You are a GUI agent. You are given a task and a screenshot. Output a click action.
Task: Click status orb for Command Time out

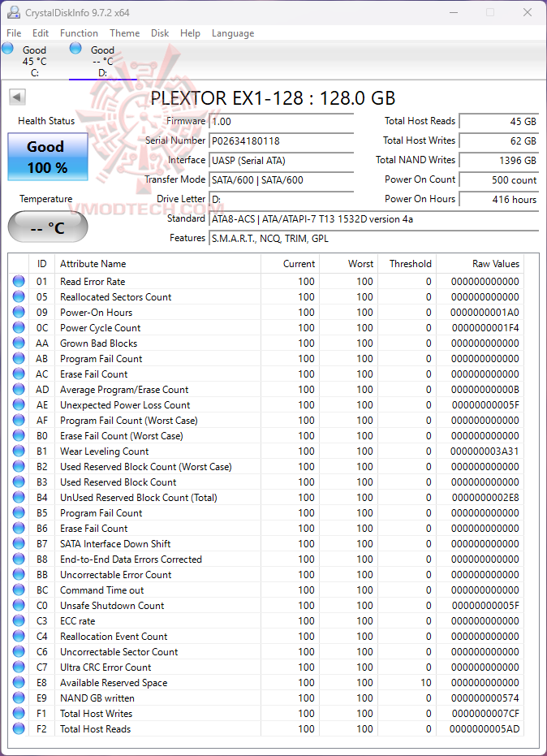tap(19, 590)
